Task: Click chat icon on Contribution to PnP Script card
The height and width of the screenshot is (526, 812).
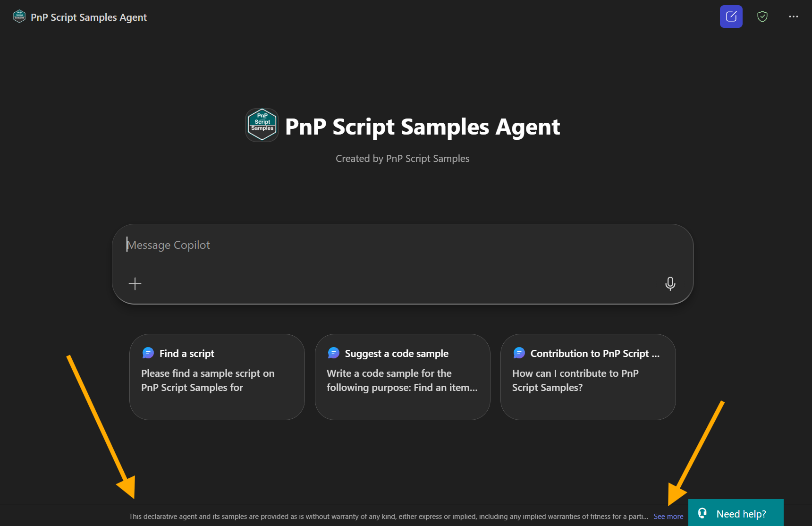Action: (519, 353)
